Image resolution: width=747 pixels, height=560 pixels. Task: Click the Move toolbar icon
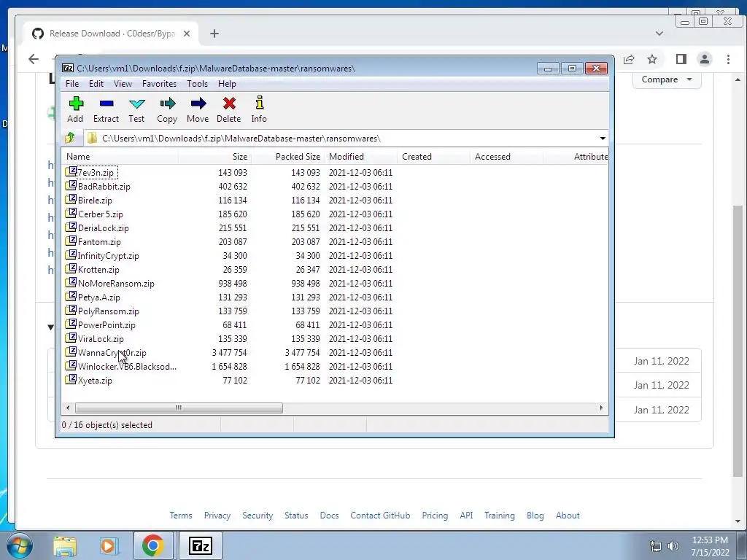(x=198, y=104)
